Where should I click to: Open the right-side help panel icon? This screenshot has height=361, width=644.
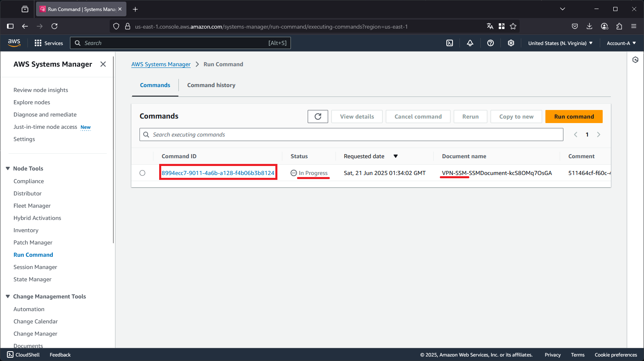(635, 60)
